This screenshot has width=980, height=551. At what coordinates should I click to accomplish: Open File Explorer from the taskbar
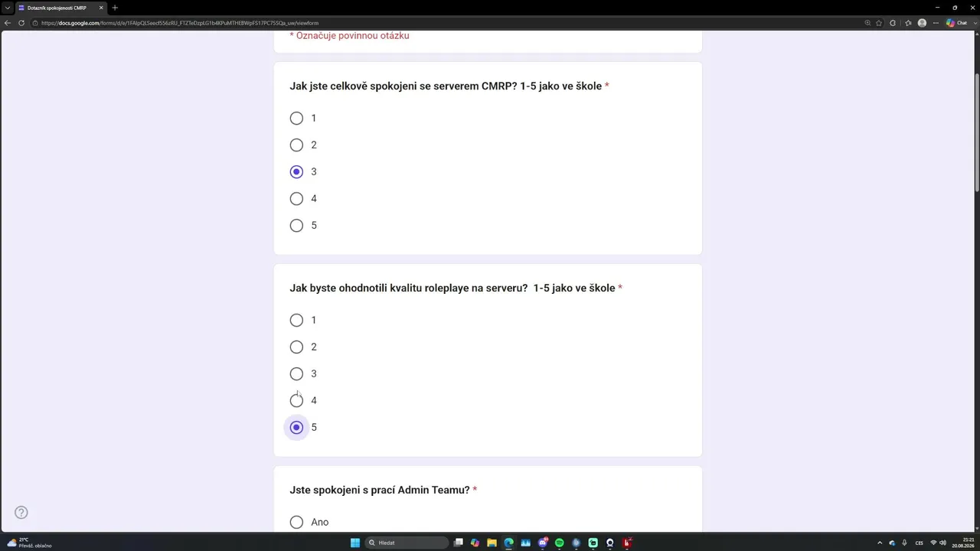[492, 543]
